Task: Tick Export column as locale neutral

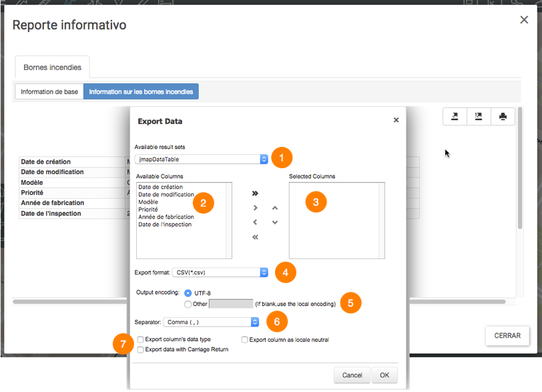Action: [x=244, y=340]
